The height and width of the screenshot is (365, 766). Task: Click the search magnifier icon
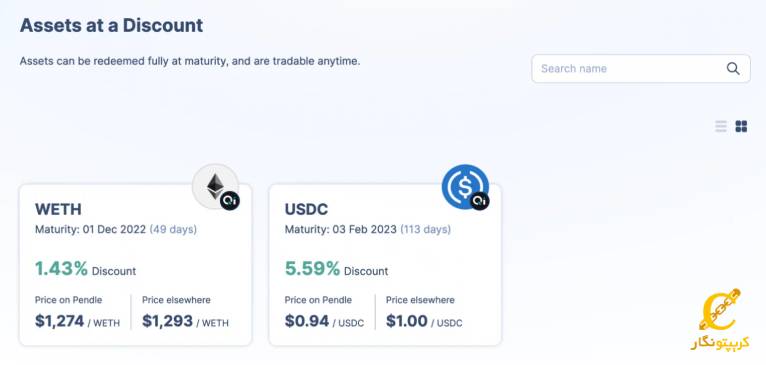pyautogui.click(x=733, y=68)
